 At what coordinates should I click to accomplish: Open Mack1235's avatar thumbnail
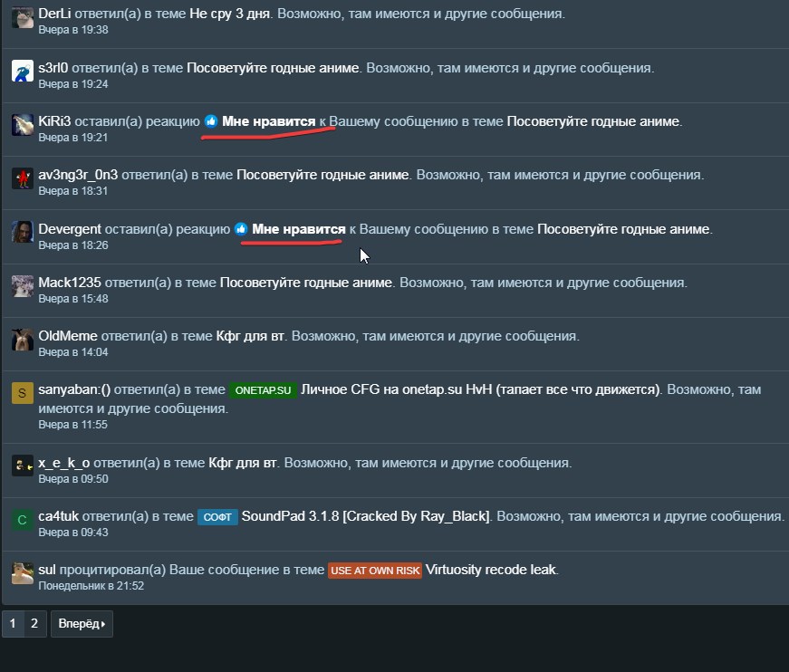click(22, 285)
